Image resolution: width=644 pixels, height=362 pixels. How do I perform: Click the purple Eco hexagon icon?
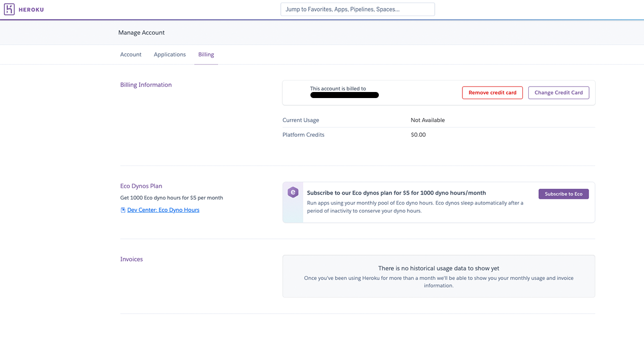pos(293,192)
